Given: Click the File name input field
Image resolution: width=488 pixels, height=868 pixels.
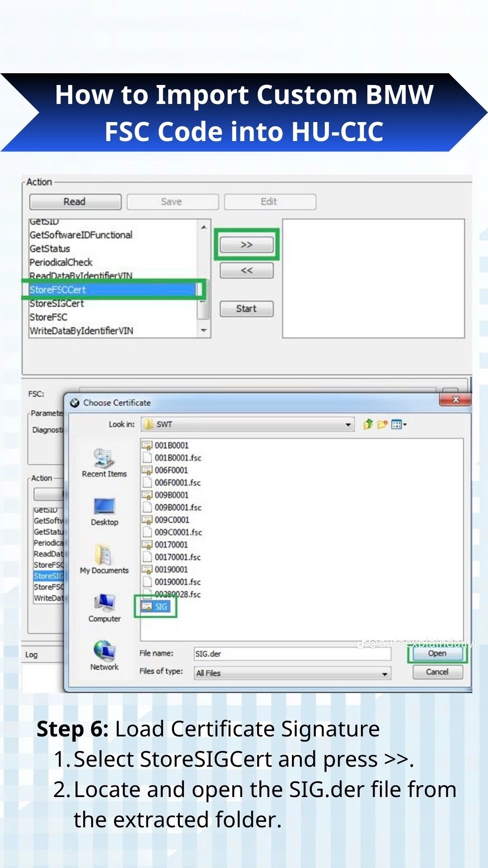Looking at the screenshot, I should tap(292, 654).
